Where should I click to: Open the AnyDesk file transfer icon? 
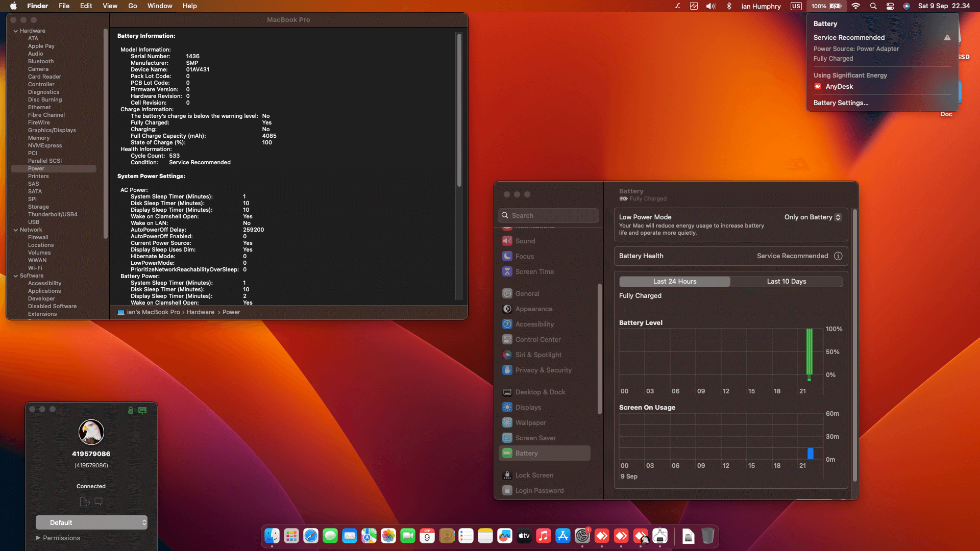(x=85, y=502)
